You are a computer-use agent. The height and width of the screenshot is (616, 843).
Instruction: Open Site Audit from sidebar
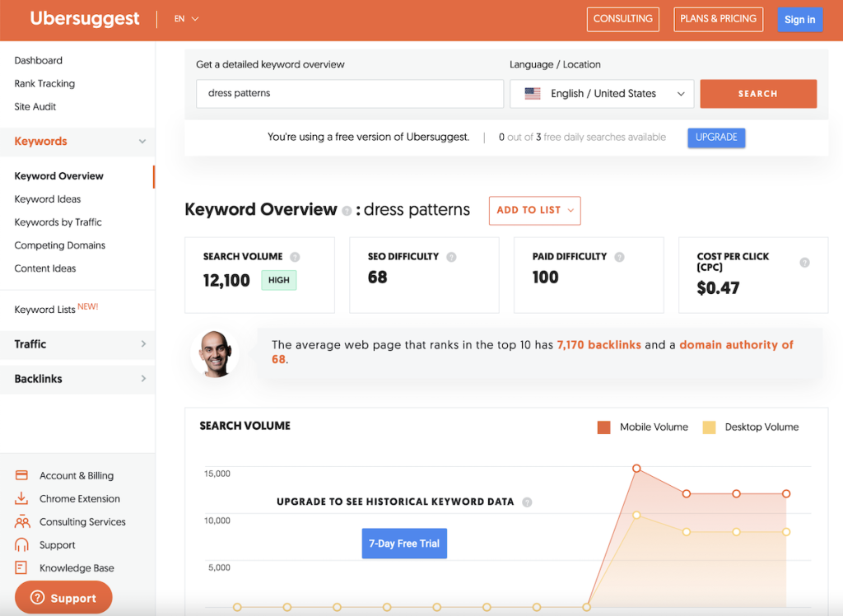[35, 106]
